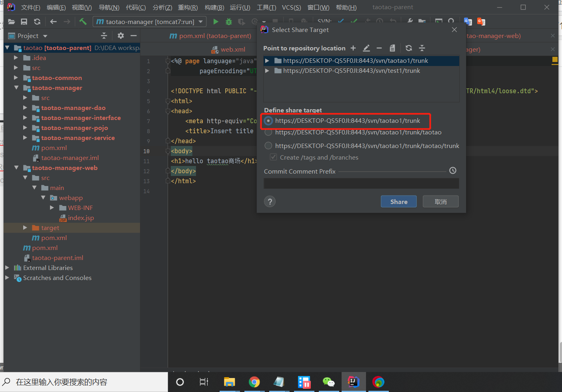Run taotao-manager with the green play icon
This screenshot has height=392, width=562.
tap(216, 22)
